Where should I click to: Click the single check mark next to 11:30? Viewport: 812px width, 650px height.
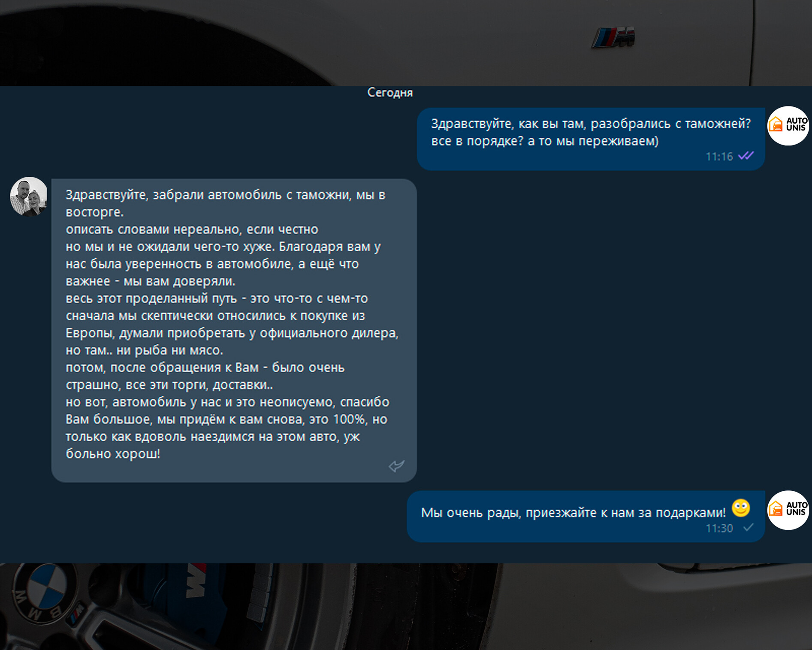click(749, 527)
